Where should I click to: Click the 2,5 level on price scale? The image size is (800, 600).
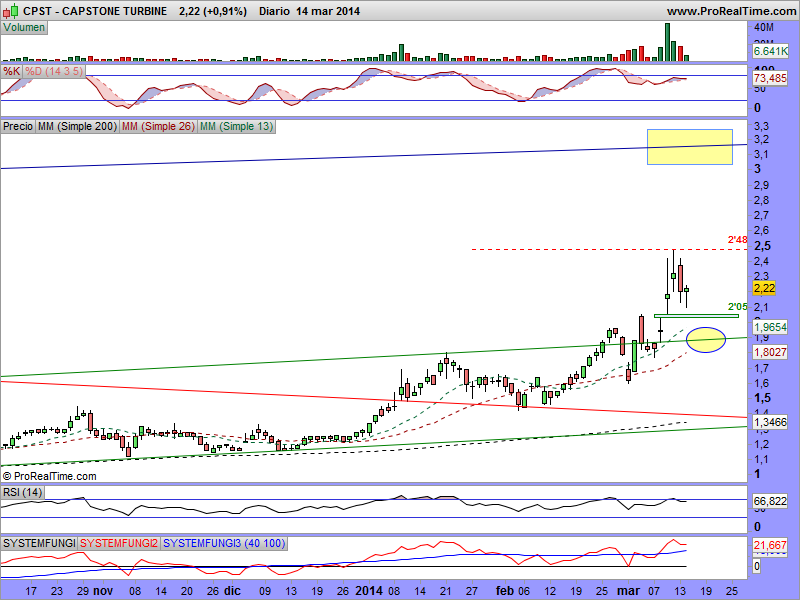pos(762,246)
